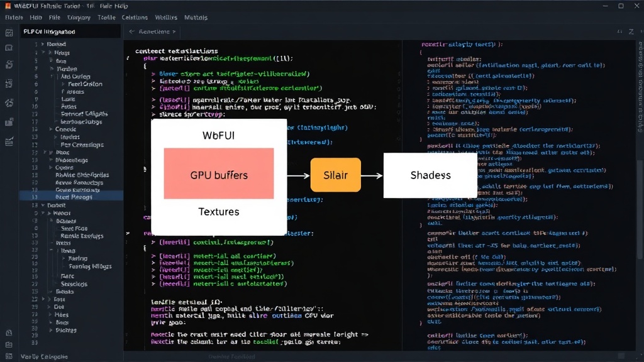Click the orange application logo in the title bar
This screenshot has width=644, height=362.
pyautogui.click(x=8, y=6)
